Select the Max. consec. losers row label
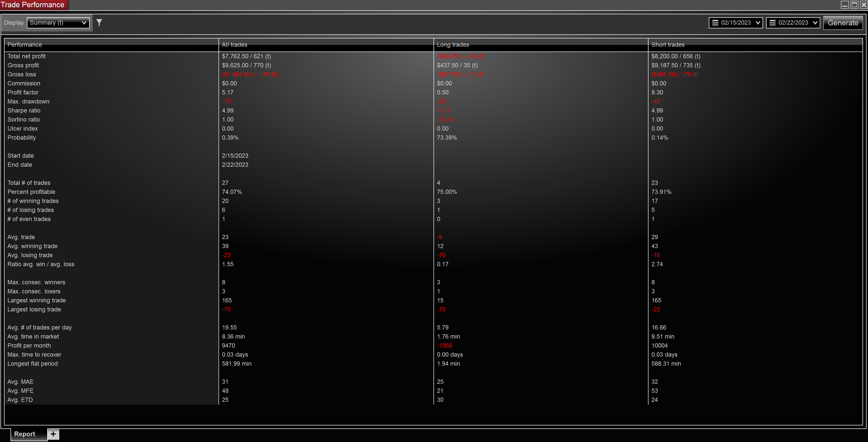Viewport: 868px width, 442px height. pyautogui.click(x=34, y=291)
